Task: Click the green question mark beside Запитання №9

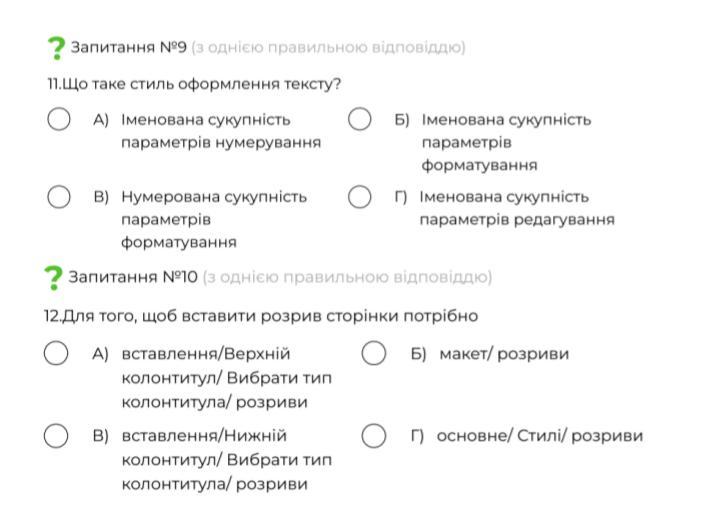Action: click(56, 48)
